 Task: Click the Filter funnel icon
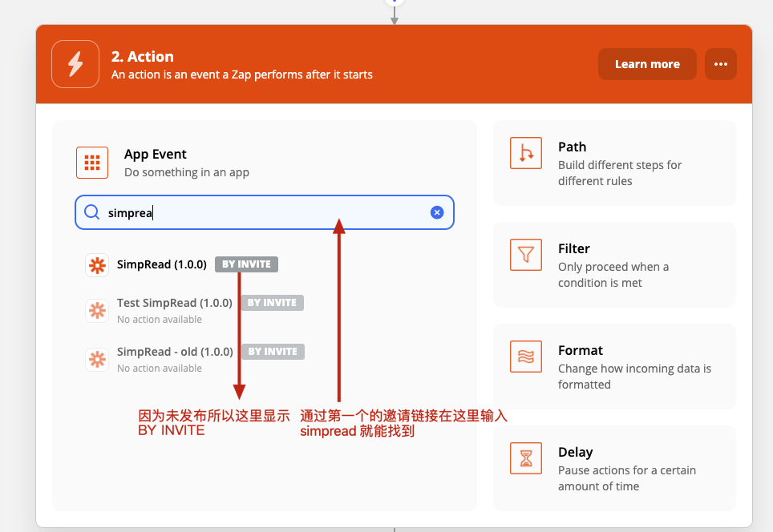[x=526, y=255]
